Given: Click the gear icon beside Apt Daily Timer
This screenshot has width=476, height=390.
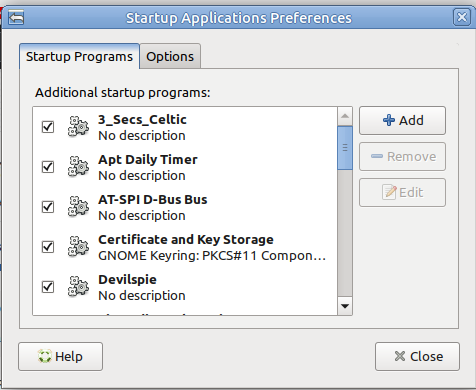Looking at the screenshot, I should (78, 166).
